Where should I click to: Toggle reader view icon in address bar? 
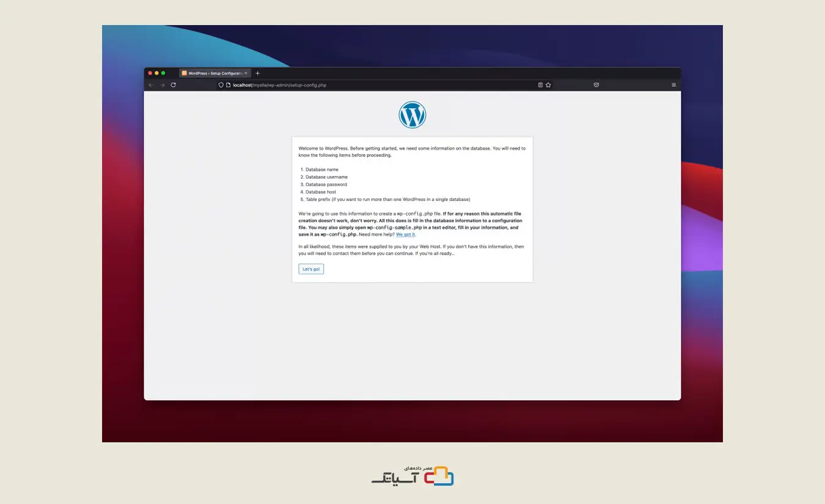[540, 85]
